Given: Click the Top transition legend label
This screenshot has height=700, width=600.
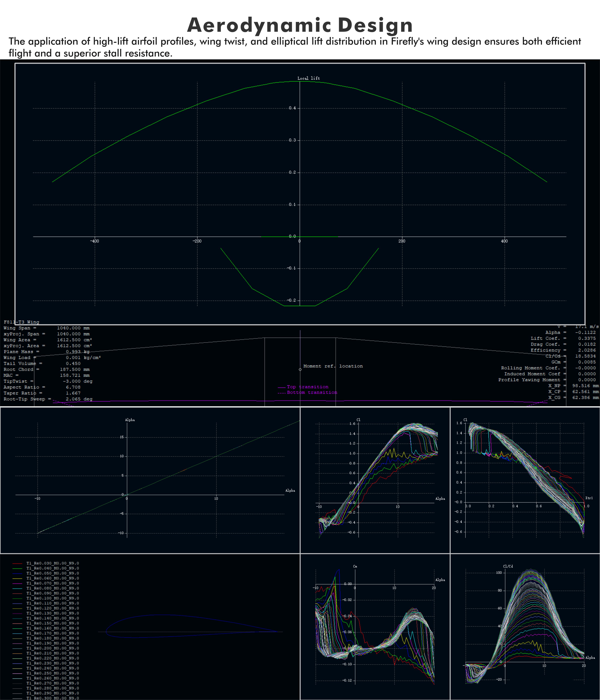Looking at the screenshot, I should coord(307,387).
